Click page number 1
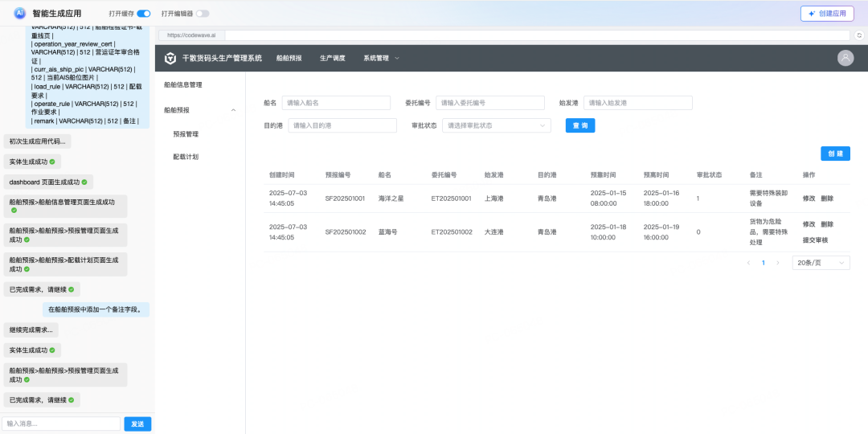Screen dimensions: 868x434 tap(764, 263)
